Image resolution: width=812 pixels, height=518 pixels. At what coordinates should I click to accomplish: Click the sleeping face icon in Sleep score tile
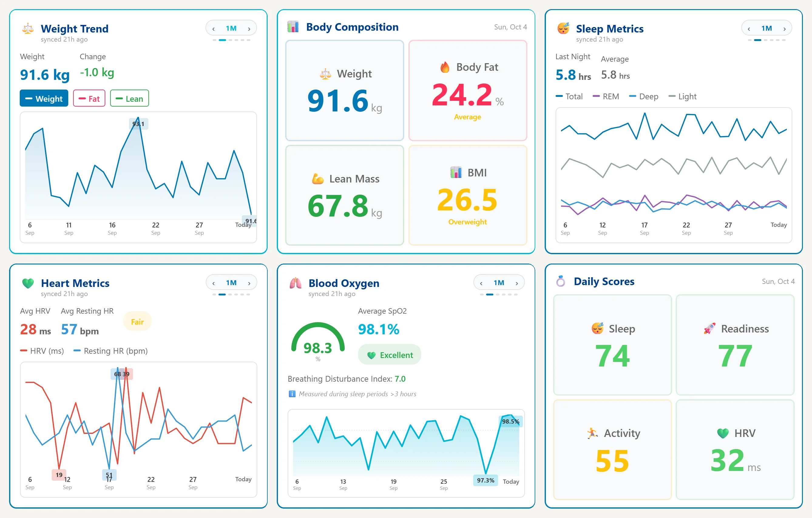point(597,329)
